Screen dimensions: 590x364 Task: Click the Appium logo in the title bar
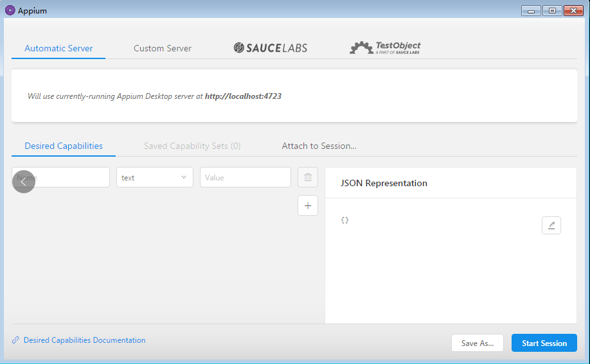[x=10, y=10]
